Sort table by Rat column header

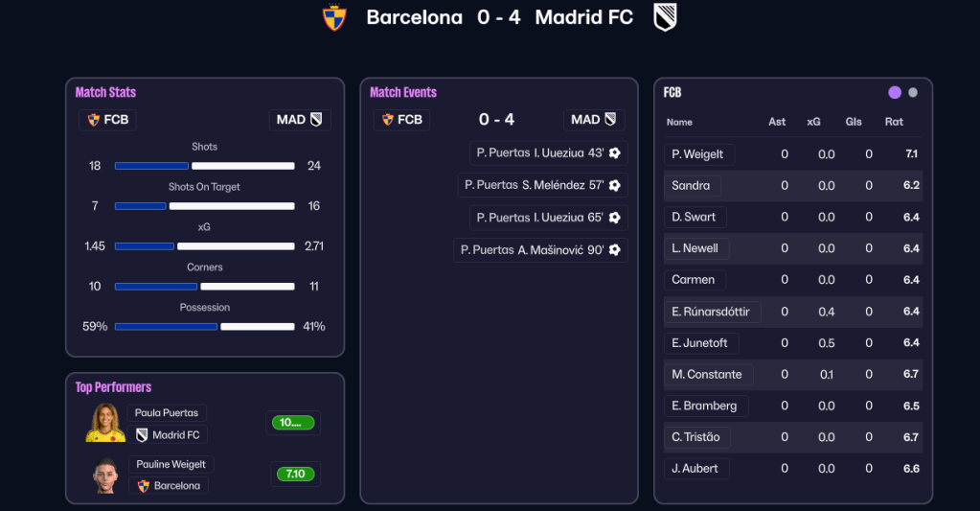point(894,122)
